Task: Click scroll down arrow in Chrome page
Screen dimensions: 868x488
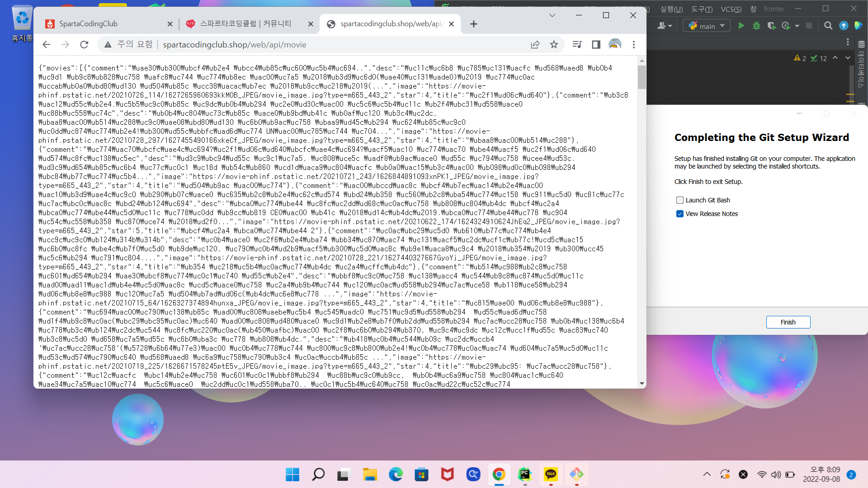Action: pos(642,384)
